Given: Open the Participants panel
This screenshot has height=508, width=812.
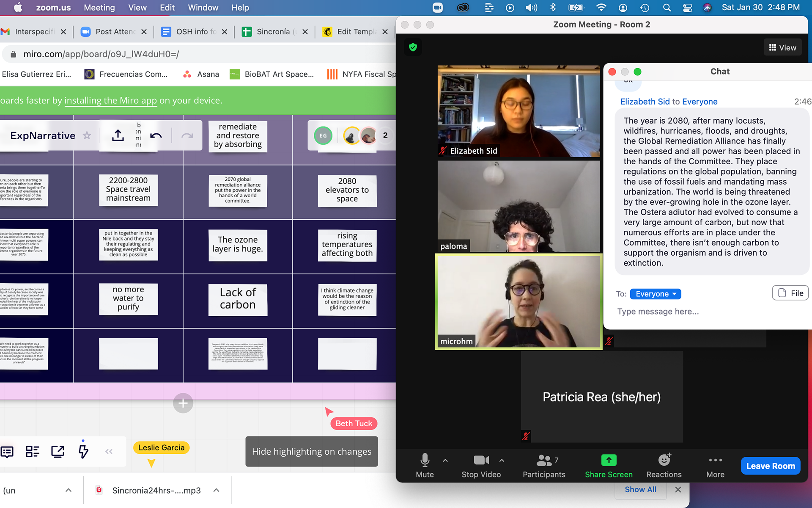Looking at the screenshot, I should point(544,466).
